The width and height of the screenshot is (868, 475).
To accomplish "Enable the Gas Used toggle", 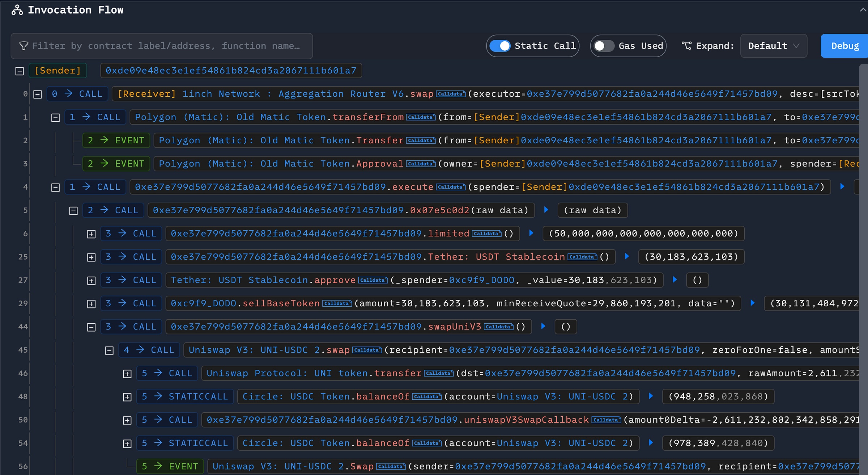I will (x=603, y=46).
